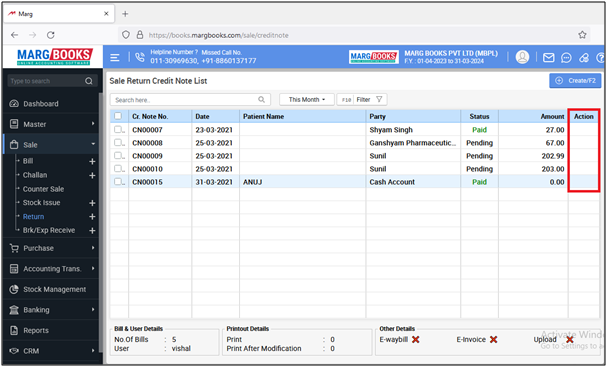Tick checkbox for credit note CN00010

118,169
